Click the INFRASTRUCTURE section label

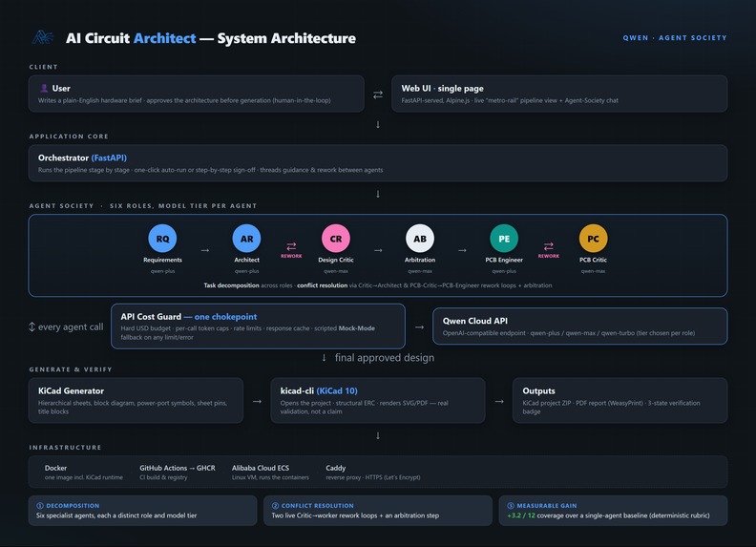coord(65,447)
